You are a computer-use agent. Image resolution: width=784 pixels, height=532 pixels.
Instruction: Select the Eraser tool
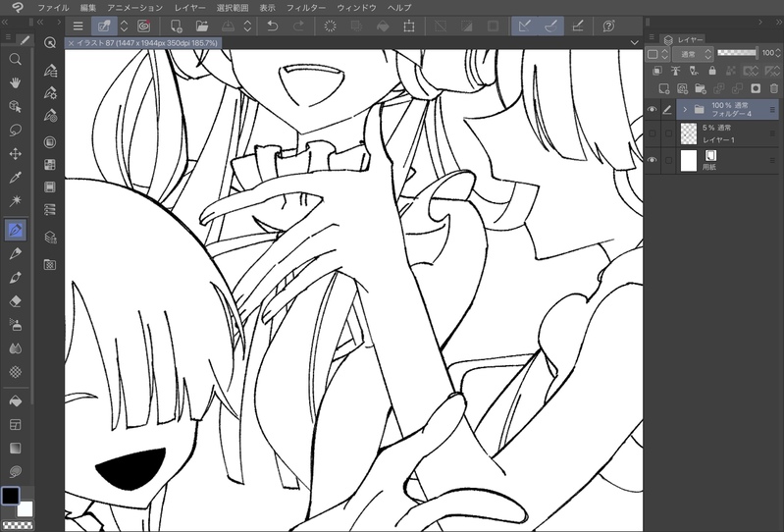click(15, 301)
